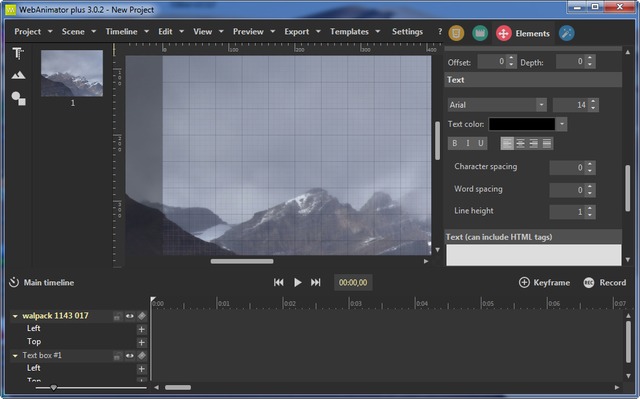This screenshot has width=640, height=399.
Task: Lock the walpack 1143 017 layer
Action: pyautogui.click(x=118, y=316)
